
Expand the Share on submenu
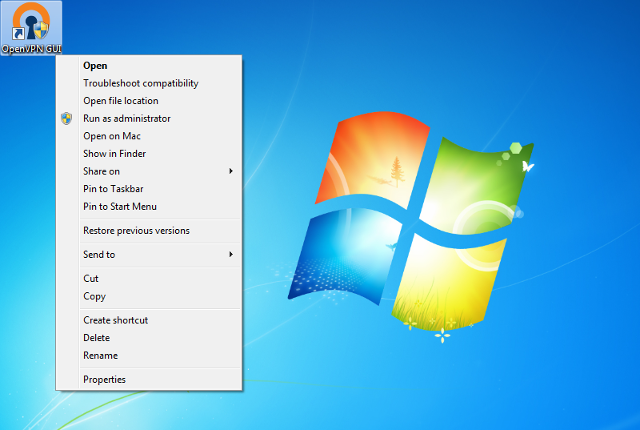[x=149, y=171]
